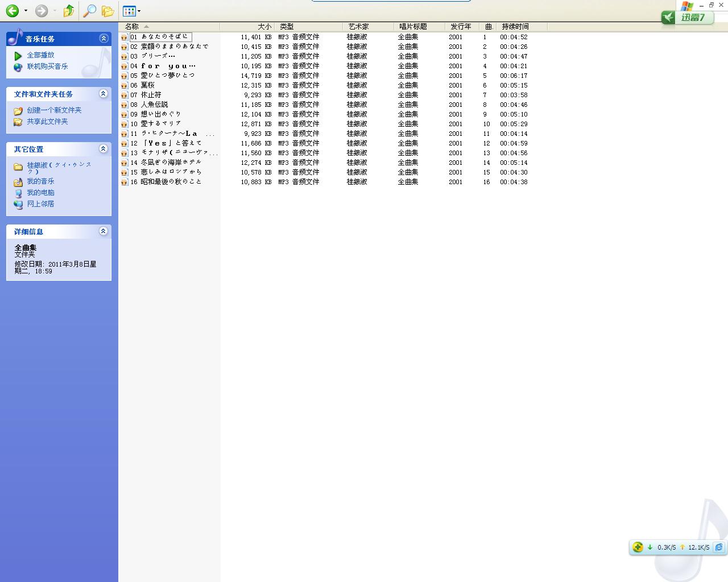Select the file 12 「Yes」と答えて
The image size is (728, 582).
(x=166, y=143)
